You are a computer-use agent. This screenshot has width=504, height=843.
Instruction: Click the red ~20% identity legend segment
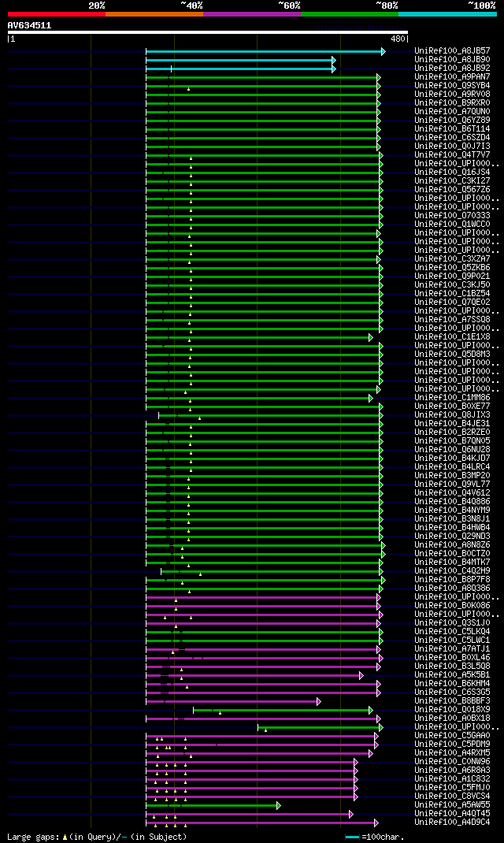point(57,14)
